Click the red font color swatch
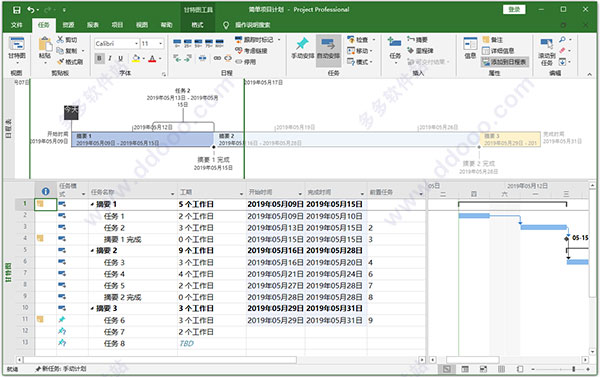 point(152,59)
